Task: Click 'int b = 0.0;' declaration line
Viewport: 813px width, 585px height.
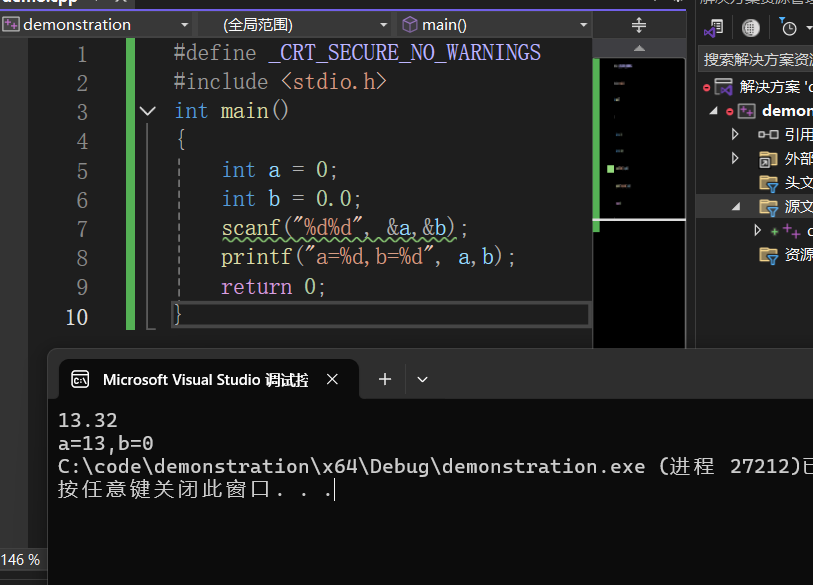Action: (x=291, y=199)
